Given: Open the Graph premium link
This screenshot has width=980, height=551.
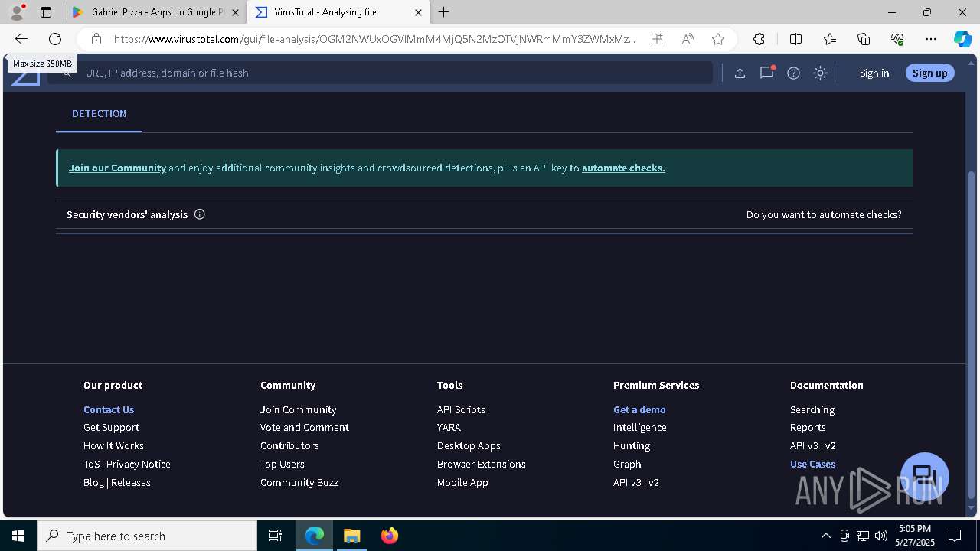Looking at the screenshot, I should (x=627, y=464).
